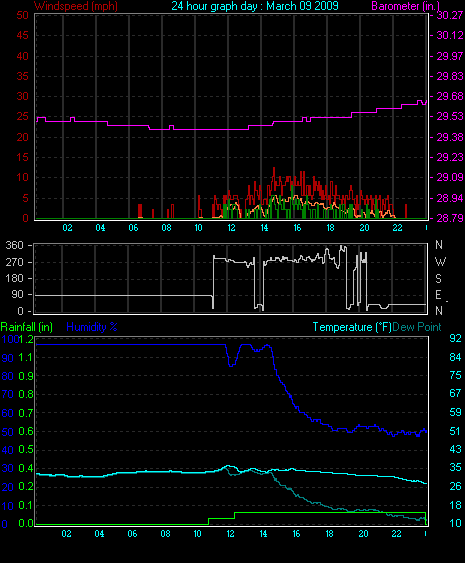The width and height of the screenshot is (465, 563).
Task: Click the red windspeed axis value 35
Action: tap(22, 76)
